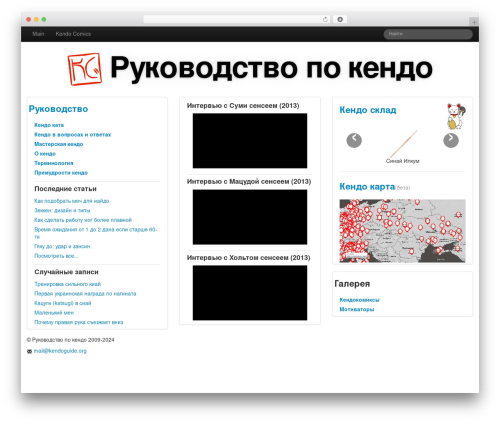The width and height of the screenshot is (500, 423).
Task: Open the Kendo Comics menu item
Action: tap(73, 34)
